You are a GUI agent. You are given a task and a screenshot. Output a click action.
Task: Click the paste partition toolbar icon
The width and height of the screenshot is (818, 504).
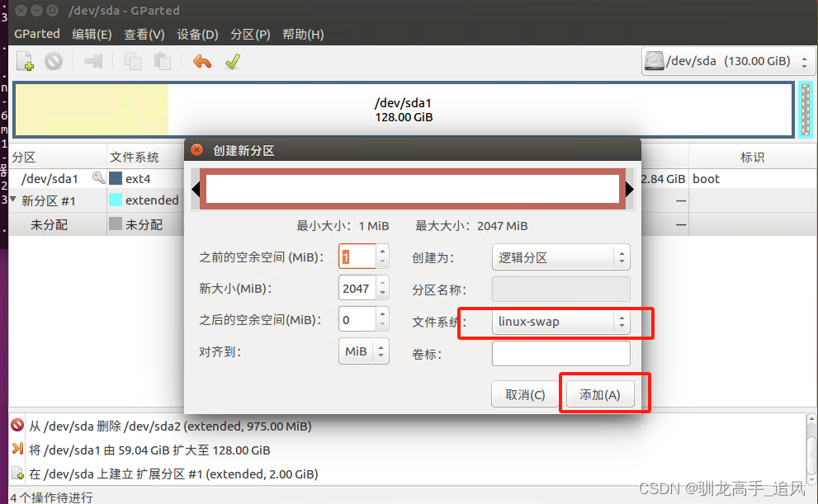[163, 62]
